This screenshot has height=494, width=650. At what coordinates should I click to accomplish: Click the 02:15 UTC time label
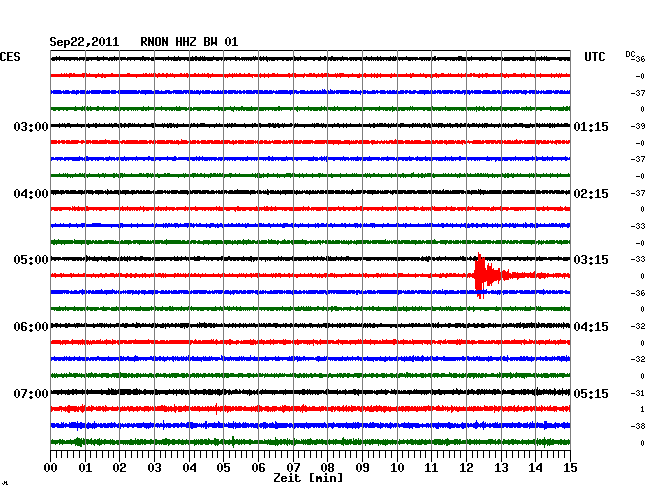pos(591,194)
